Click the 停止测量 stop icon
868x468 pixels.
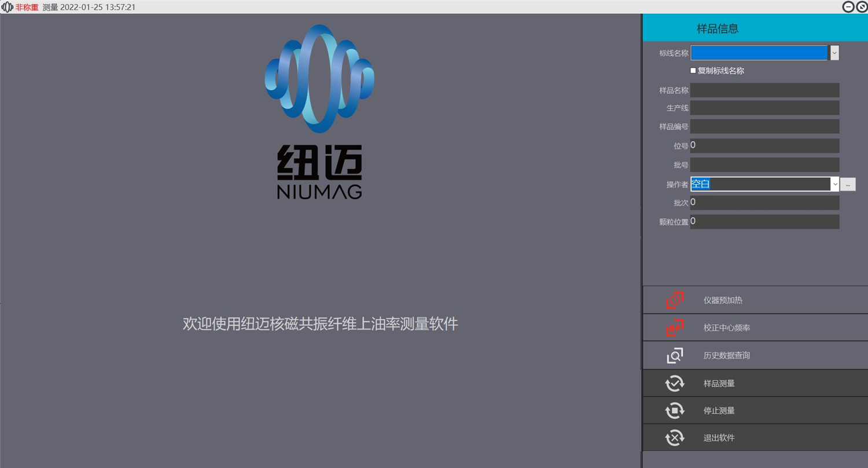pyautogui.click(x=674, y=410)
